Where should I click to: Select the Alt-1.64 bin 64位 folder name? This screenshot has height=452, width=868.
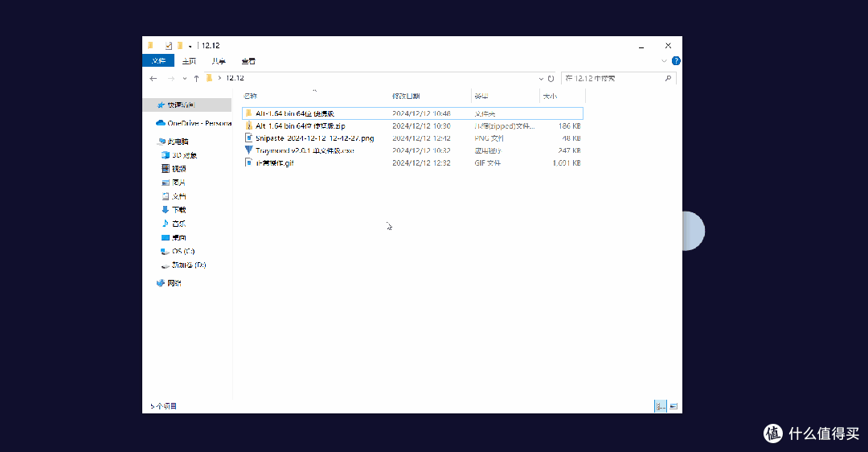pyautogui.click(x=295, y=113)
